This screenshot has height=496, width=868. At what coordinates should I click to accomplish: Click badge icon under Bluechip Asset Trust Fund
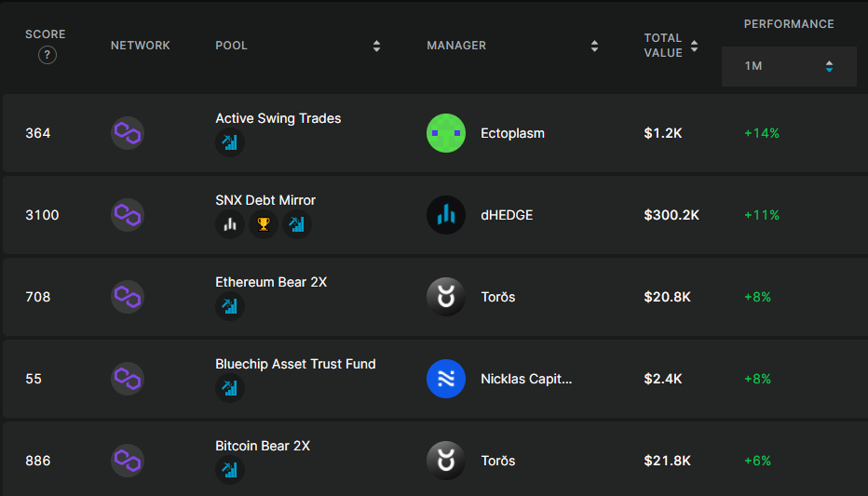230,388
